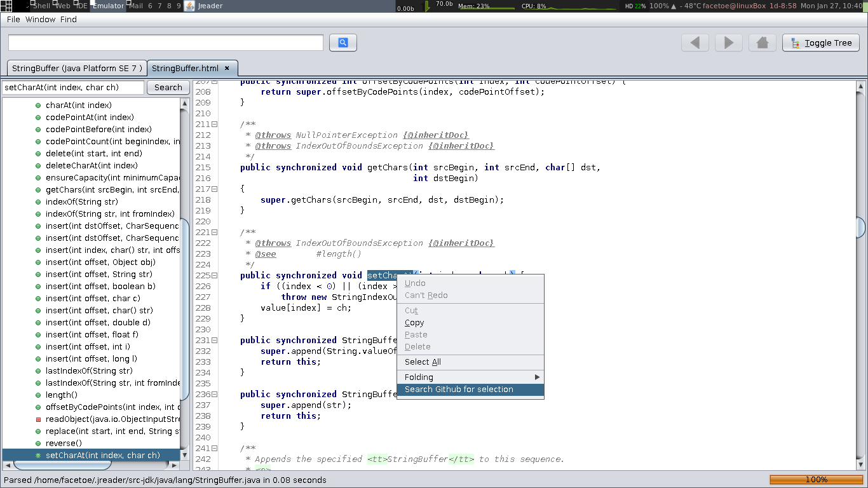
Task: Click the green dot icon beside charAt(int index)
Action: click(38, 105)
